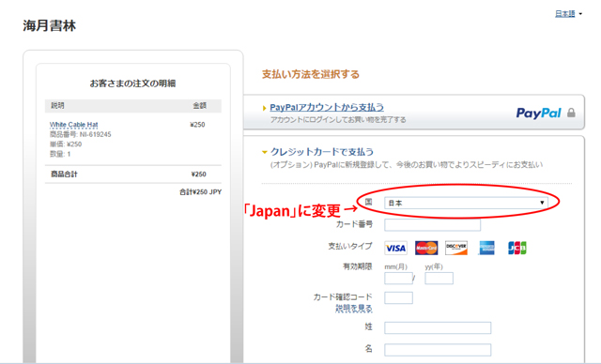Click the Visa card logo
Viewport: 601px width, 364px height.
395,249
